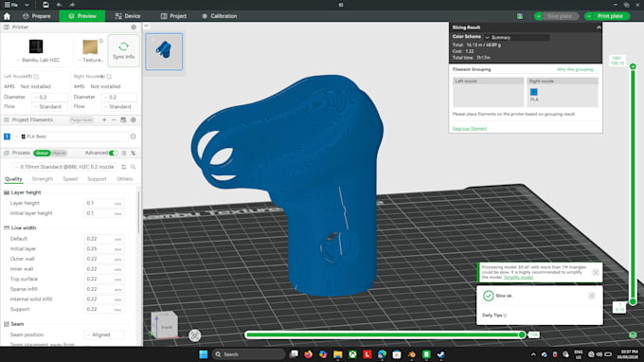Open the Speed settings tab
The height and width of the screenshot is (362, 644).
point(70,179)
